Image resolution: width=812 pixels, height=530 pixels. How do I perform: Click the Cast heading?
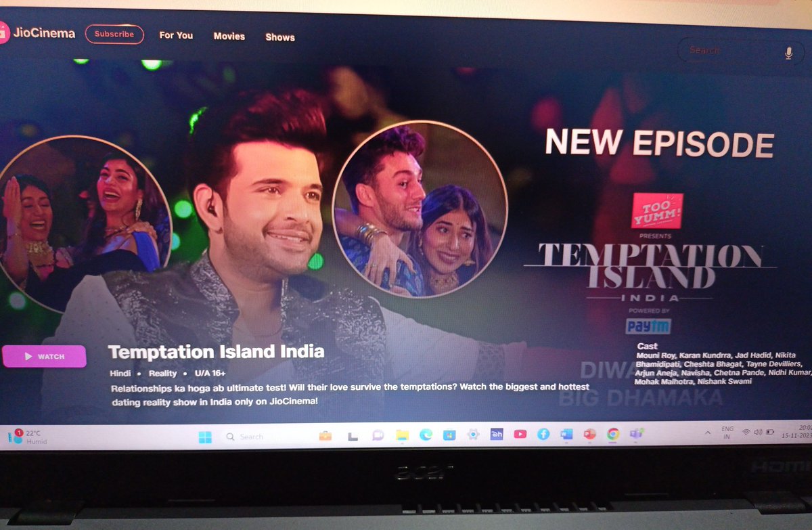point(647,346)
